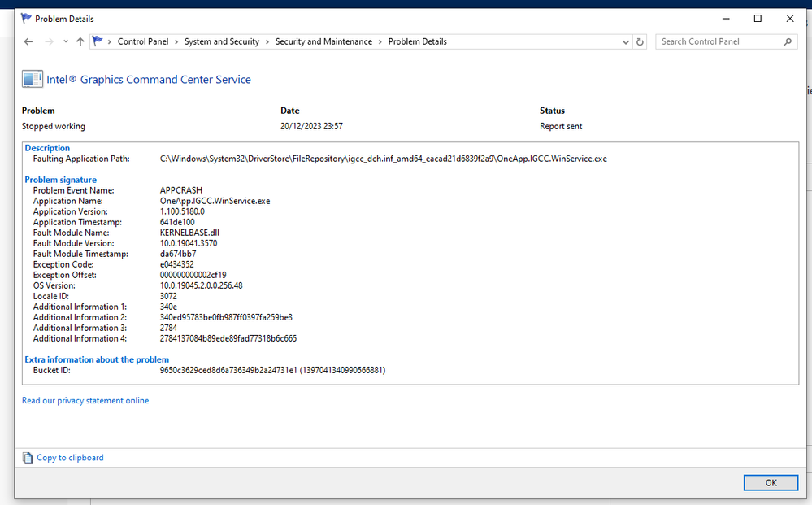Image resolution: width=812 pixels, height=505 pixels.
Task: Click Intel Graphics Command Center Service icon
Action: point(33,79)
